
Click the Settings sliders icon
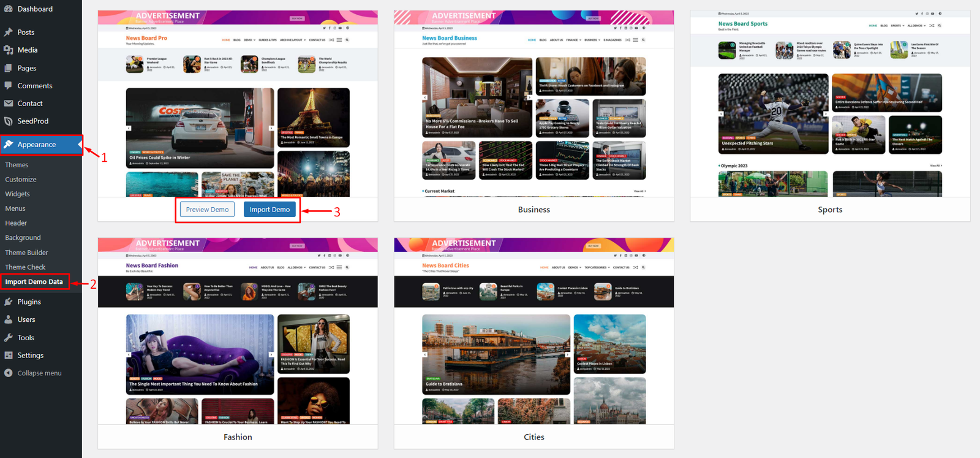coord(8,356)
